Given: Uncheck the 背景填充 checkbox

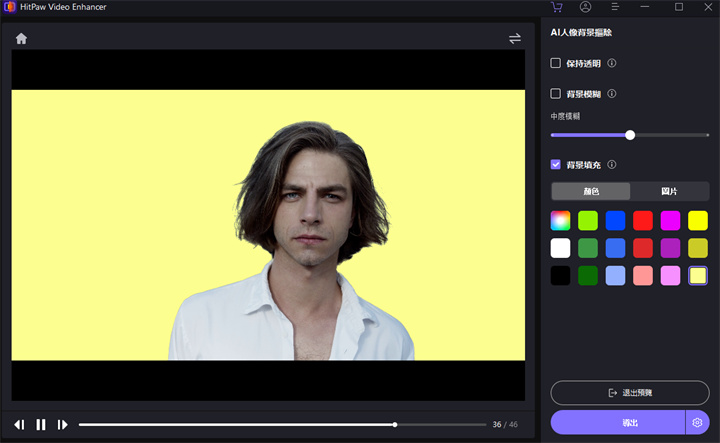Looking at the screenshot, I should coord(556,165).
